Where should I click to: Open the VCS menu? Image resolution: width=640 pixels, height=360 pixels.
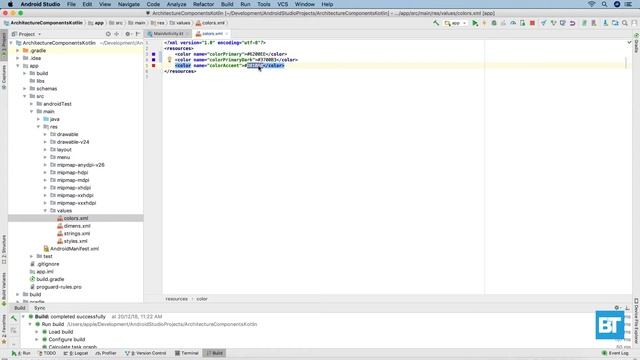pos(282,4)
